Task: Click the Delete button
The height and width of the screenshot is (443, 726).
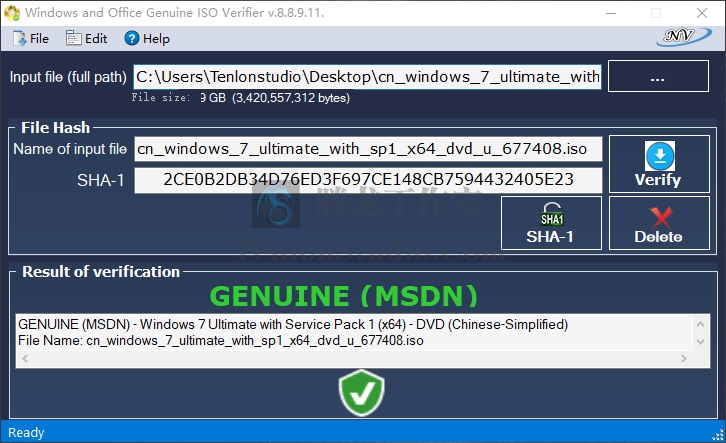Action: point(659,223)
